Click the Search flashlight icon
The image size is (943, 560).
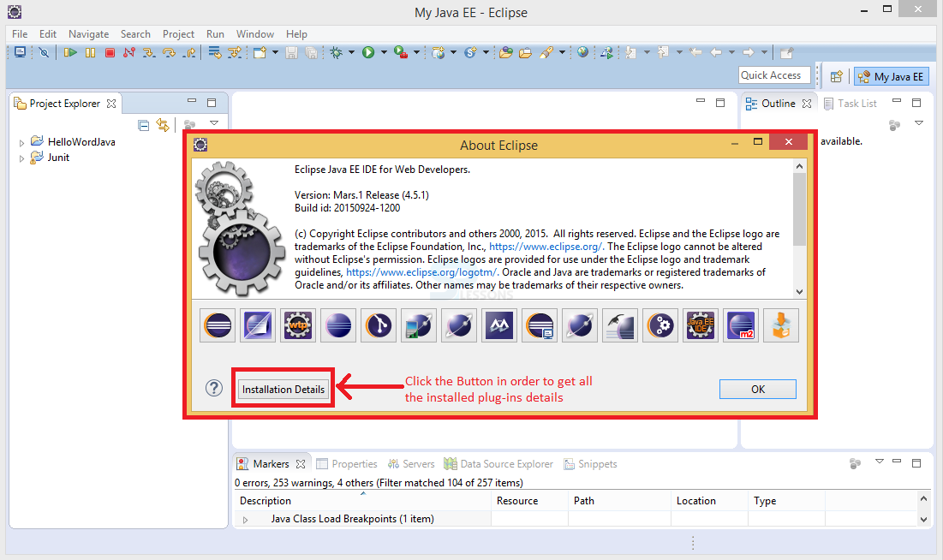point(546,52)
